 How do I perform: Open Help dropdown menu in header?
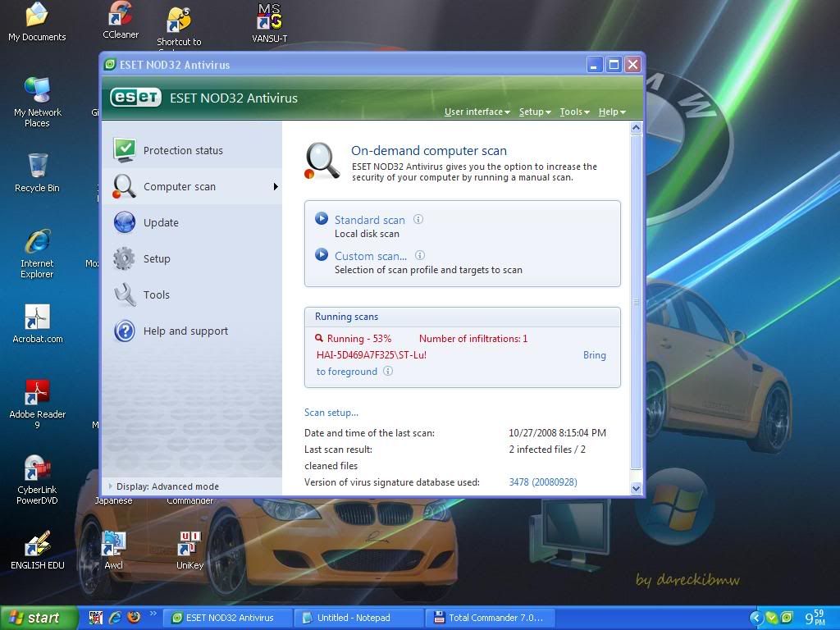tap(612, 112)
